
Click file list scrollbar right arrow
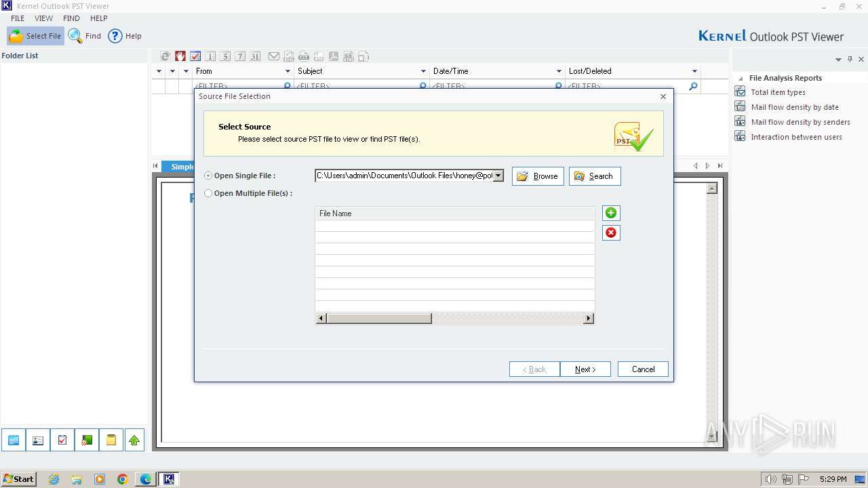(x=589, y=319)
